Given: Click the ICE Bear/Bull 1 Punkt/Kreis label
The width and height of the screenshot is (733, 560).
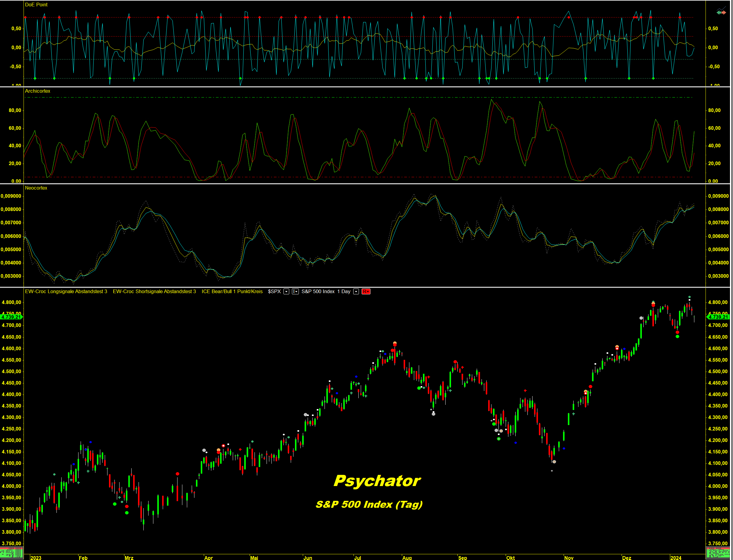Looking at the screenshot, I should [232, 292].
